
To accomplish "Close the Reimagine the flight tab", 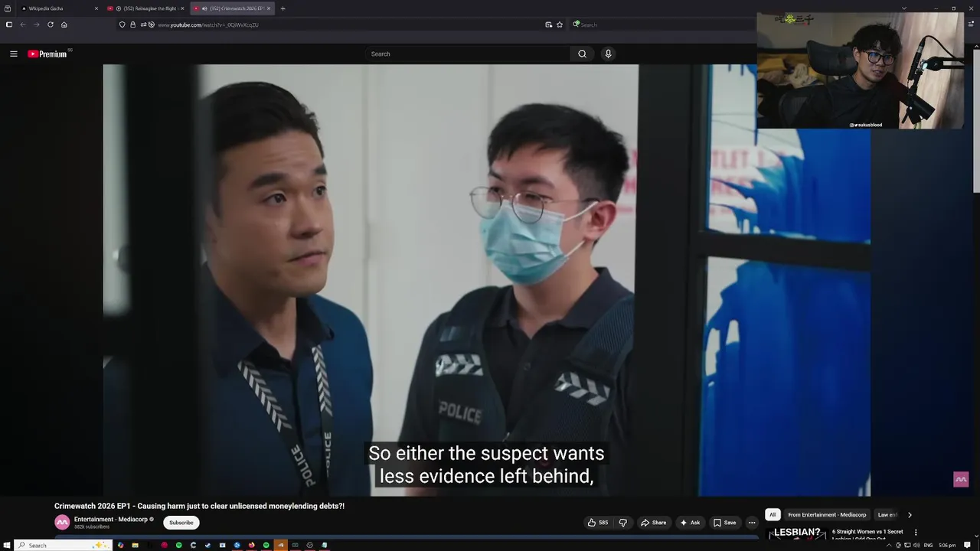I will point(182,8).
